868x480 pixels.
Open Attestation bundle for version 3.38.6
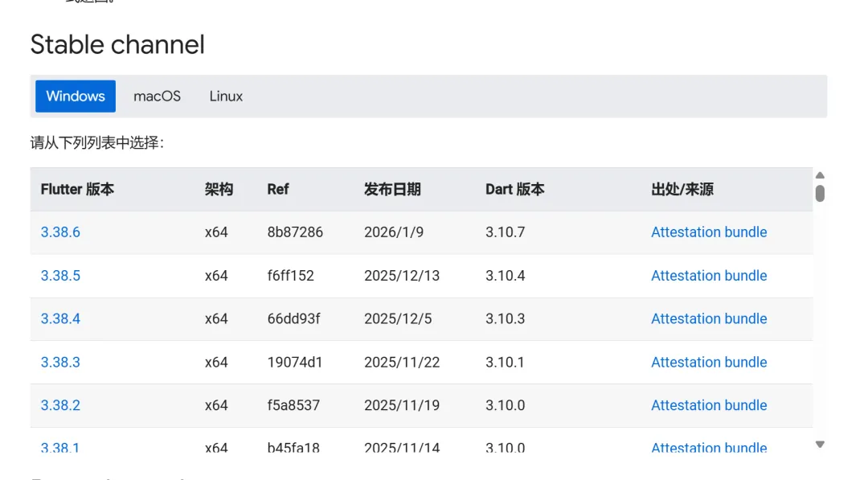click(x=709, y=232)
